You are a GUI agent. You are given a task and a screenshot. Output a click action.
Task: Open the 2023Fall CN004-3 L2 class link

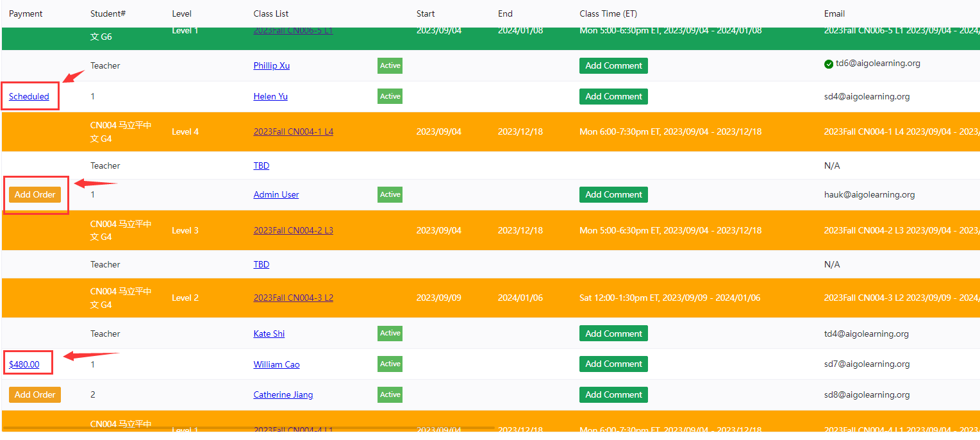(x=293, y=298)
